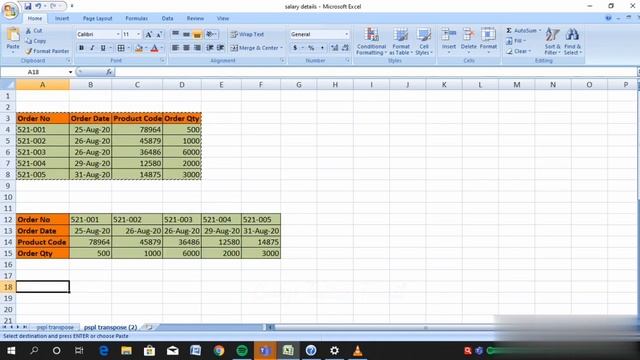Toggle underline formatting
The width and height of the screenshot is (640, 360).
pos(103,48)
